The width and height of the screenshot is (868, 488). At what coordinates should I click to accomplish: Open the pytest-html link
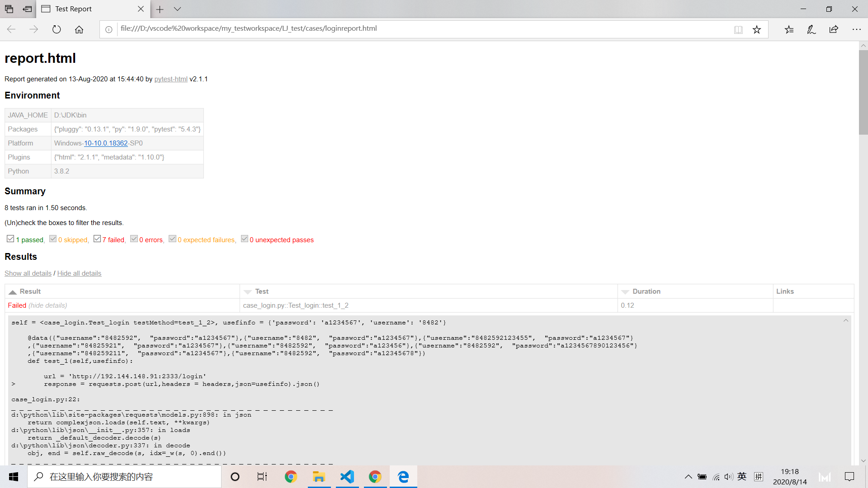coord(171,79)
